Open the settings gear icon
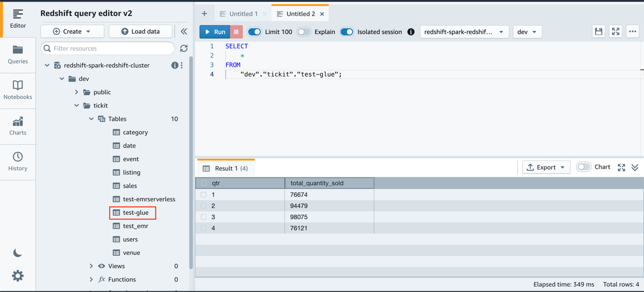Image resolution: width=644 pixels, height=292 pixels. pos(18,276)
